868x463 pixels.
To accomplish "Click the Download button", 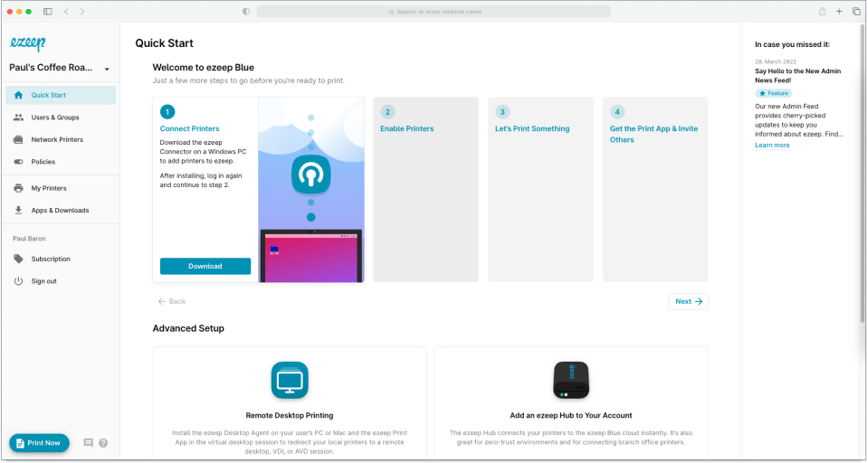I will coord(205,266).
